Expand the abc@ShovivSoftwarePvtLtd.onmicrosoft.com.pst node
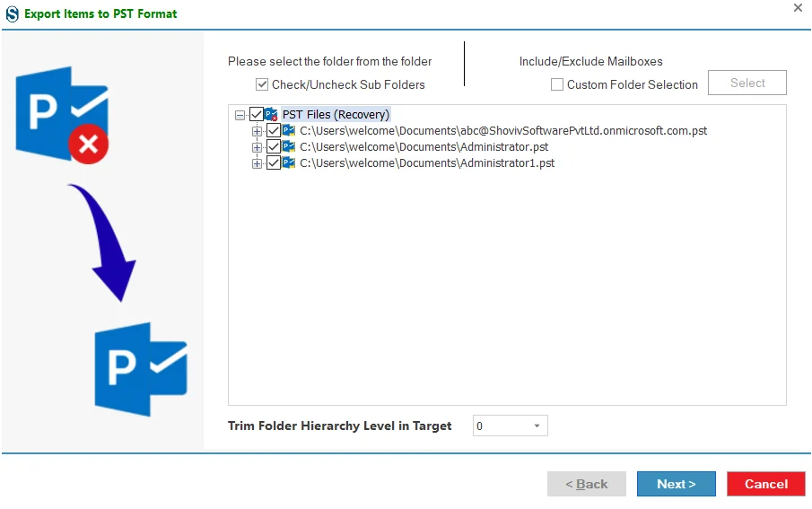 [x=257, y=131]
